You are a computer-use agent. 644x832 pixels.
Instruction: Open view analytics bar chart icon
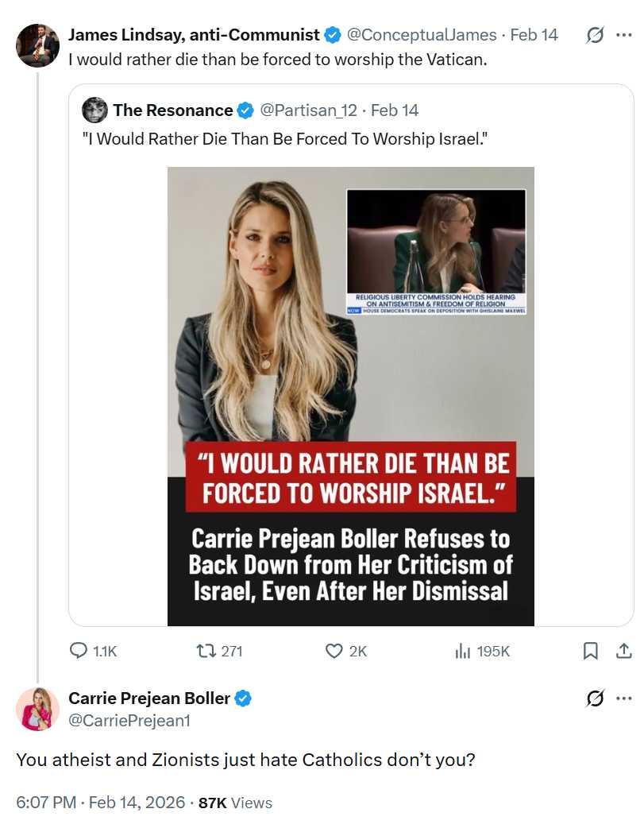[x=463, y=651]
